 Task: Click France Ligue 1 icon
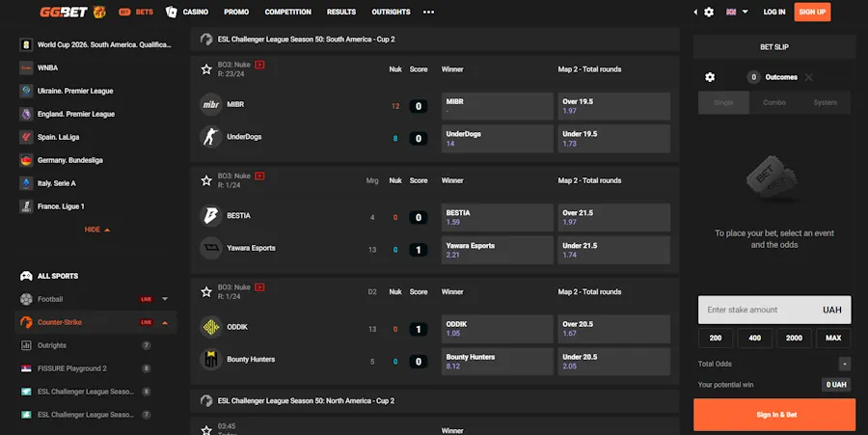[x=26, y=206]
